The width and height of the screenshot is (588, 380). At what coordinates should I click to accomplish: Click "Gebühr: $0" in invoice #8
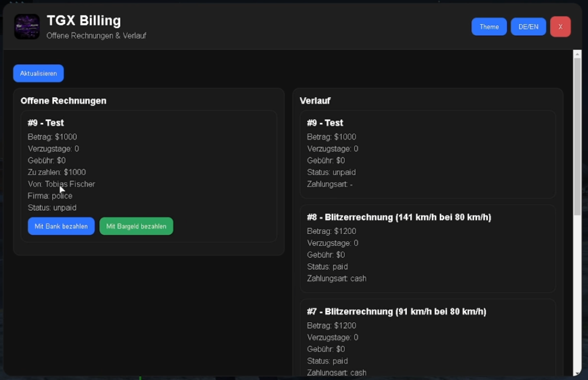coord(326,255)
